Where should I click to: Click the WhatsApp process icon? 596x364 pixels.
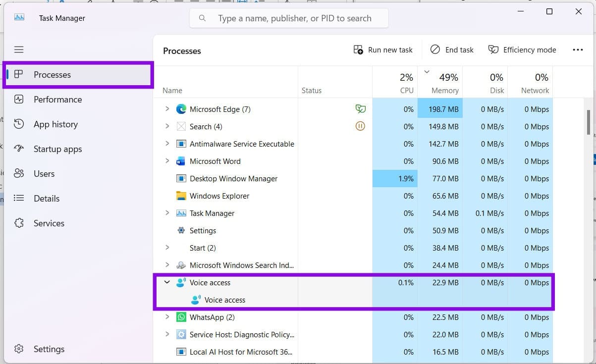181,317
